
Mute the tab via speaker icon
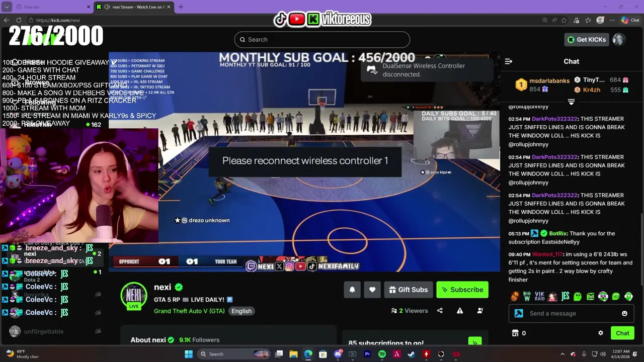[x=107, y=7]
